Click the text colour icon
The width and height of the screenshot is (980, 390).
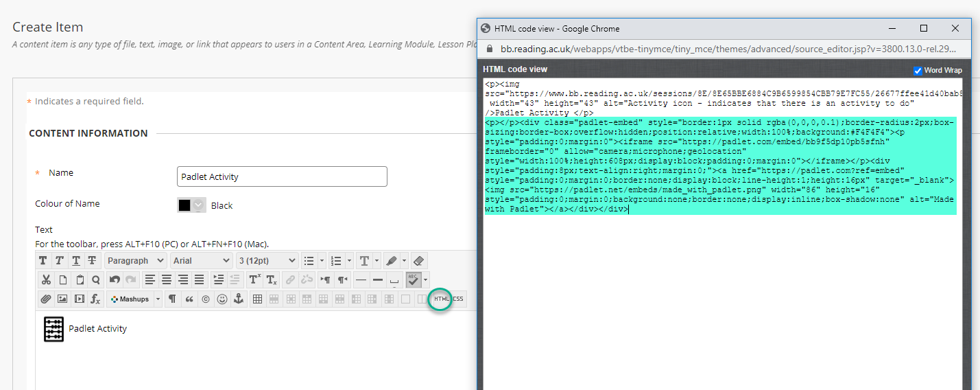(364, 261)
